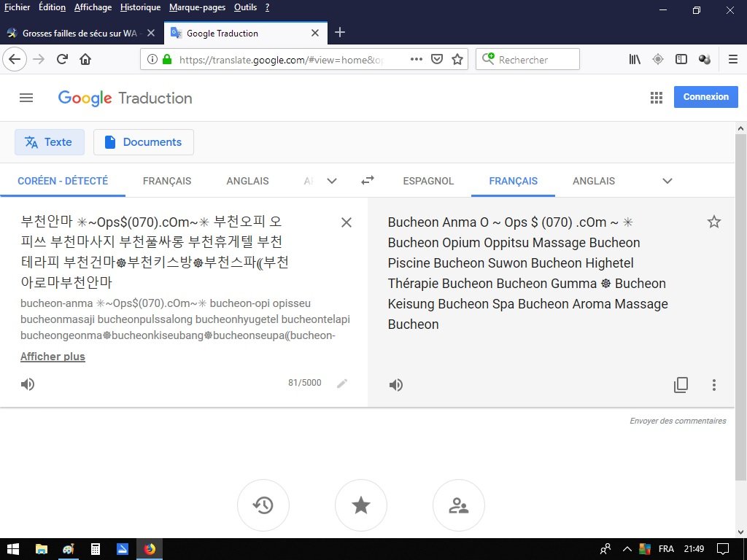Image resolution: width=747 pixels, height=560 pixels.
Task: Open the Outils menu
Action: pos(245,7)
